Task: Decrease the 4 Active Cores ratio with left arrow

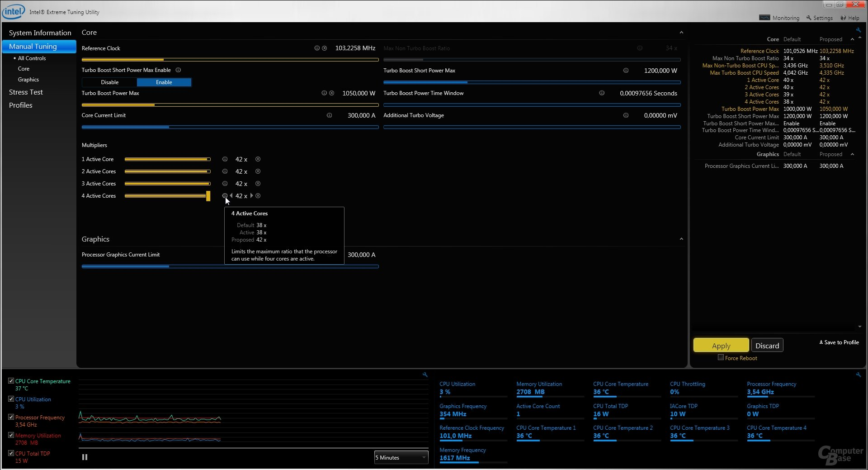Action: click(231, 196)
